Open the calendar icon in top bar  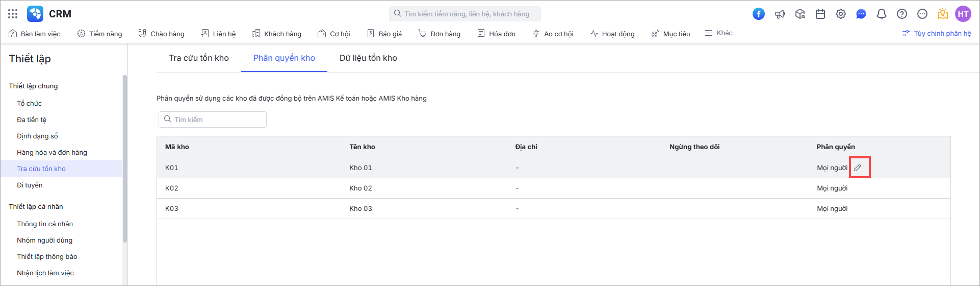[x=820, y=14]
